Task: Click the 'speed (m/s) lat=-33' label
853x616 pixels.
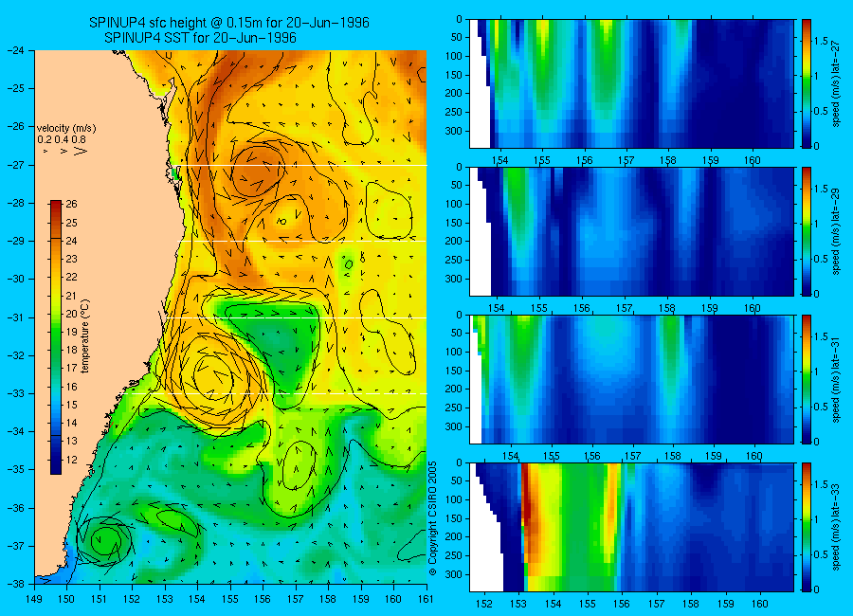Action: 837,527
